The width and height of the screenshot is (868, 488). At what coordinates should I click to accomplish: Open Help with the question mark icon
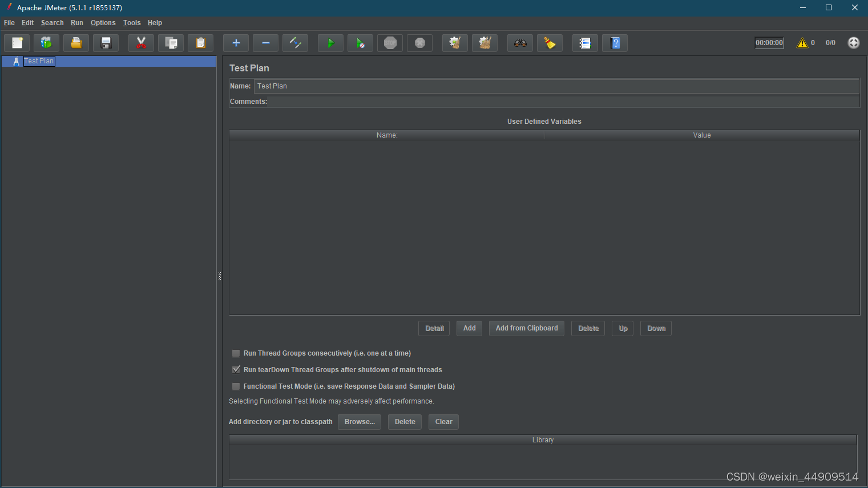pos(615,43)
